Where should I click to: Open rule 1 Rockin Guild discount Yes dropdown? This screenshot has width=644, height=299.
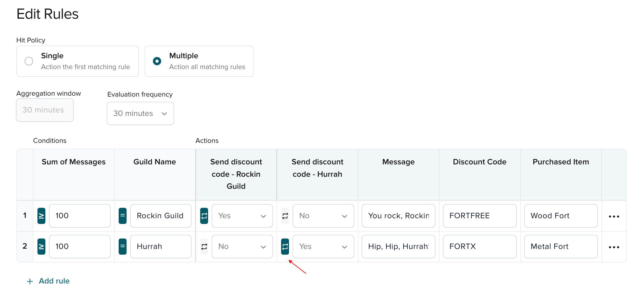point(242,216)
